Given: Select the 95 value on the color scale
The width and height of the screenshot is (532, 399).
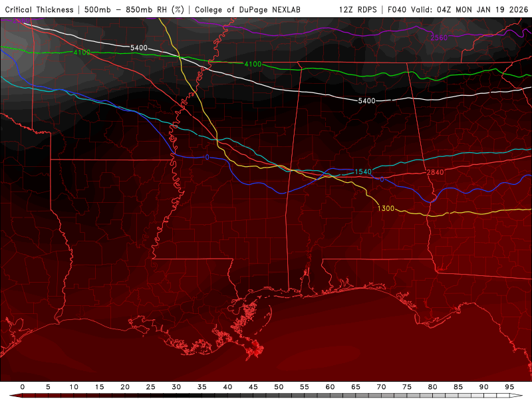Looking at the screenshot, I should click(509, 387).
